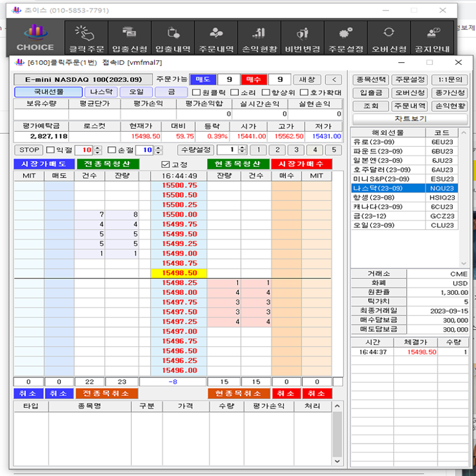Select 파운드(23-09) row
The image size is (476, 476).
[x=405, y=151]
